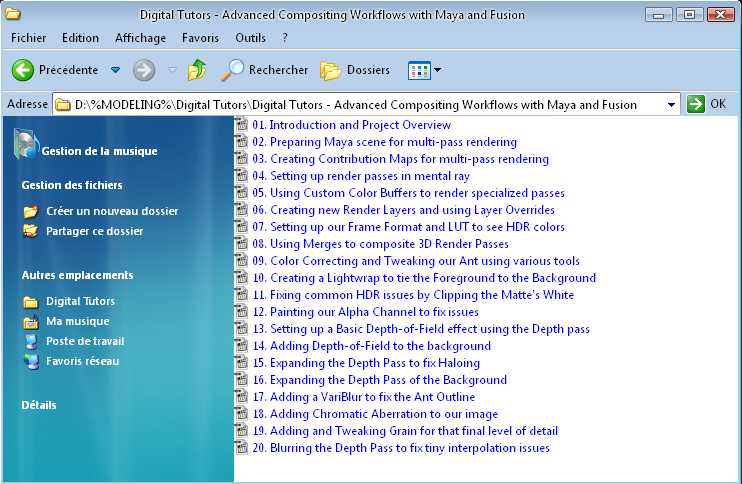Viewport: 742px width, 484px height.
Task: Select "14. Adding Depth-of-Field to the background"
Action: click(x=372, y=346)
